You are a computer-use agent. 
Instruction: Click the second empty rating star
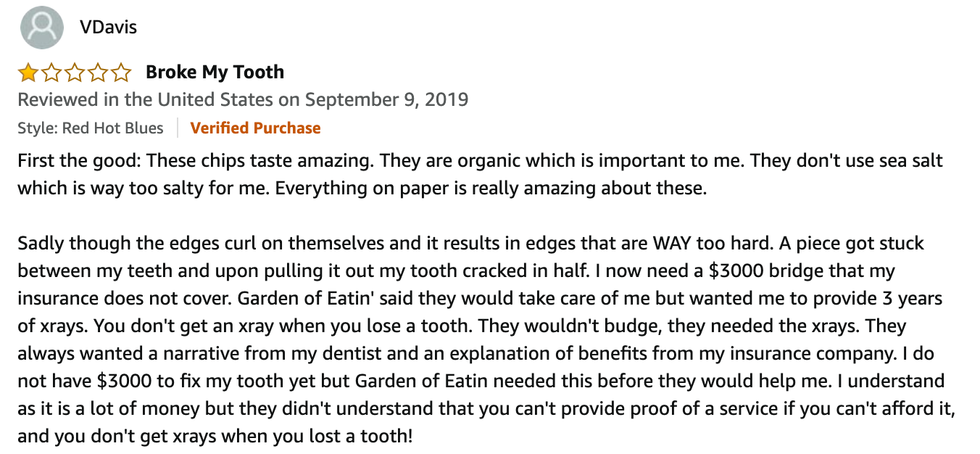point(51,73)
